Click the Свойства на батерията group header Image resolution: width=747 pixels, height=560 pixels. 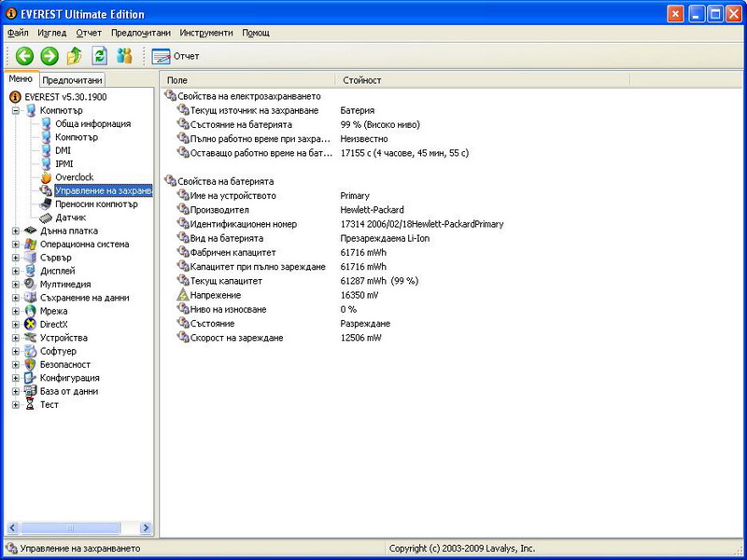[219, 181]
